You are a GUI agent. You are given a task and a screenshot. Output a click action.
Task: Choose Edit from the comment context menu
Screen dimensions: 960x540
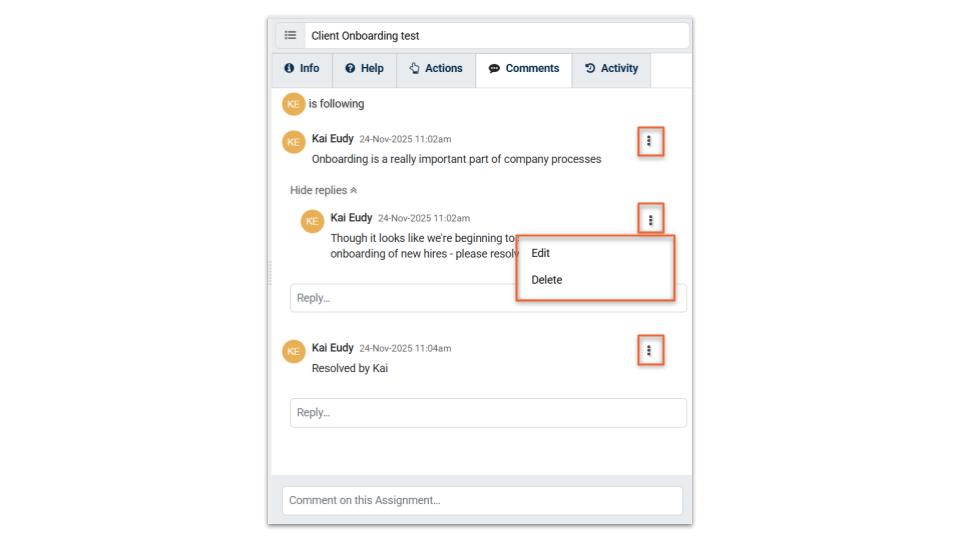541,253
